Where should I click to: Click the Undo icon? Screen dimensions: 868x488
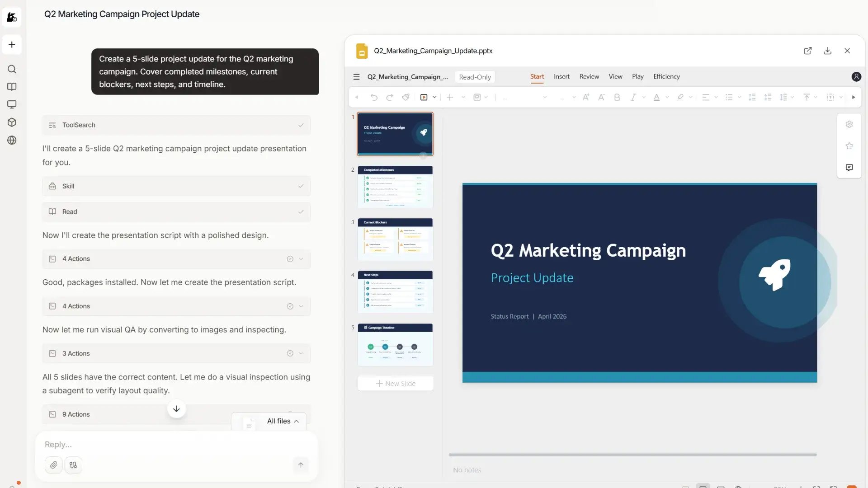pyautogui.click(x=374, y=97)
